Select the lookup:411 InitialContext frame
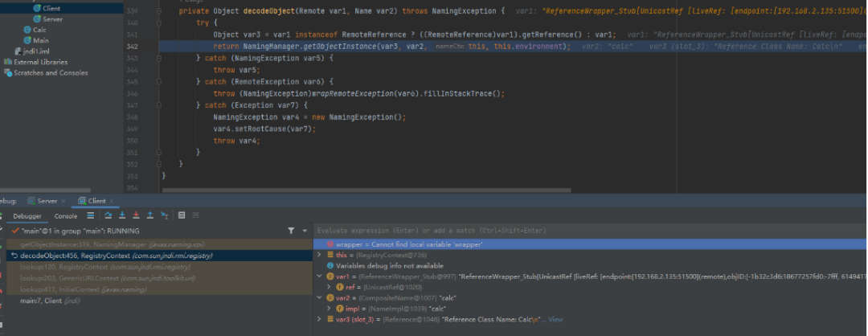The height and width of the screenshot is (336, 868). (x=159, y=289)
